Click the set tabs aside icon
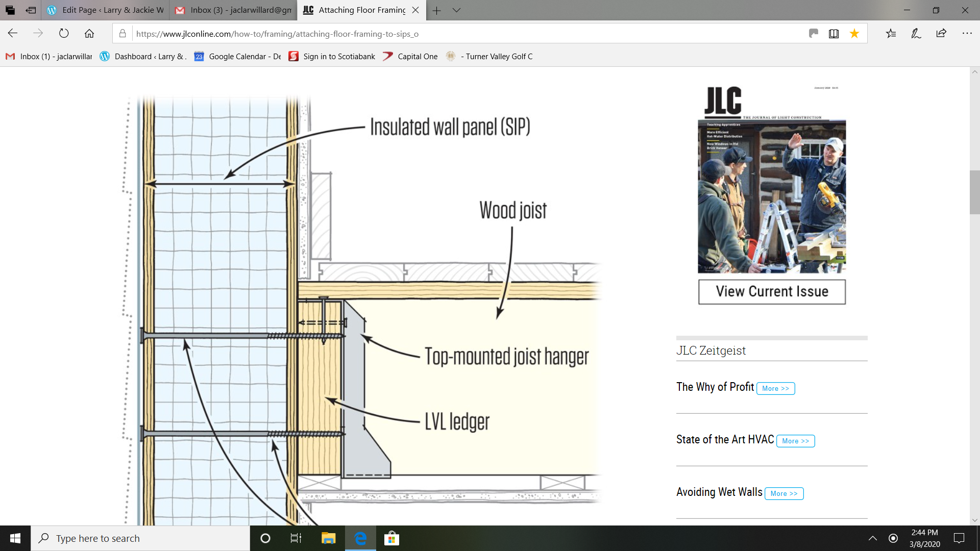 pyautogui.click(x=31, y=10)
